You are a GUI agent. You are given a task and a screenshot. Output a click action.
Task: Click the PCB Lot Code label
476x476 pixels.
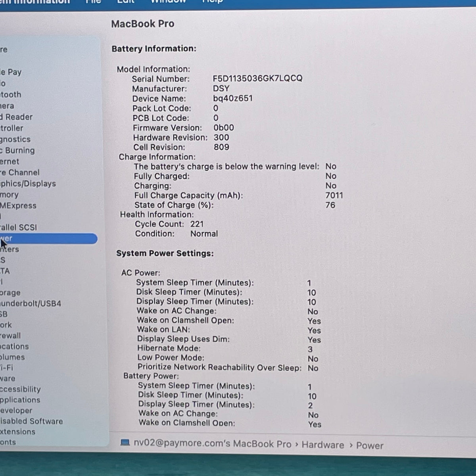coord(161,118)
